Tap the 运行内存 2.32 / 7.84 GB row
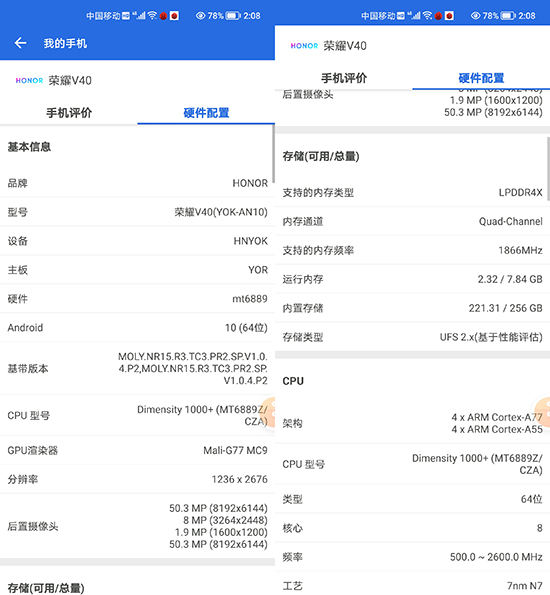Image resolution: width=550 pixels, height=595 pixels. 413,279
